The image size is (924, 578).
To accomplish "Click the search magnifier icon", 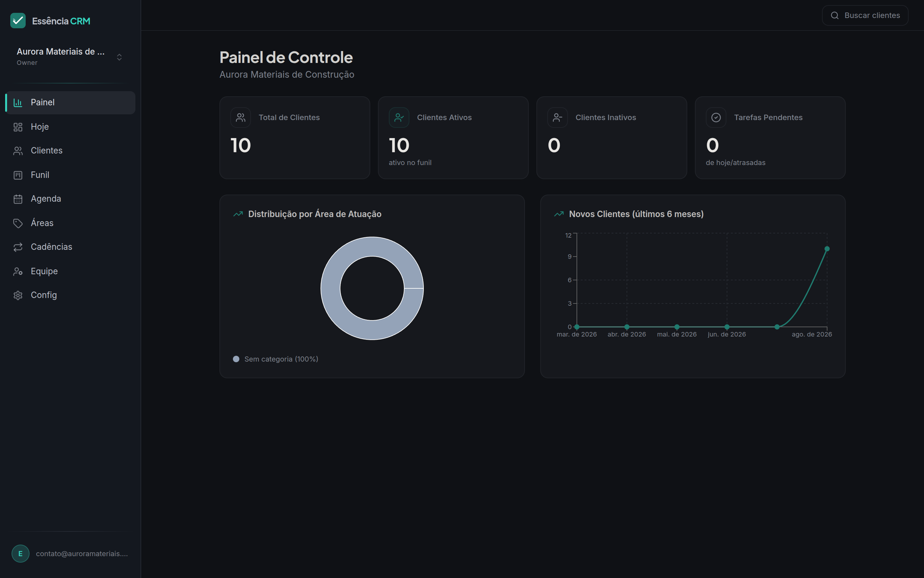I will coord(835,15).
